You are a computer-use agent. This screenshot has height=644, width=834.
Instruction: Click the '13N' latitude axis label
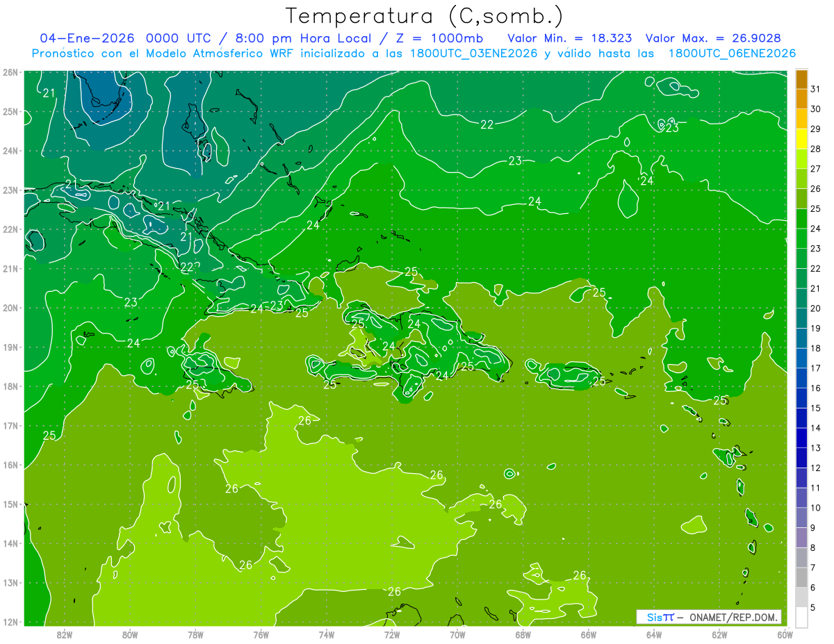click(10, 583)
